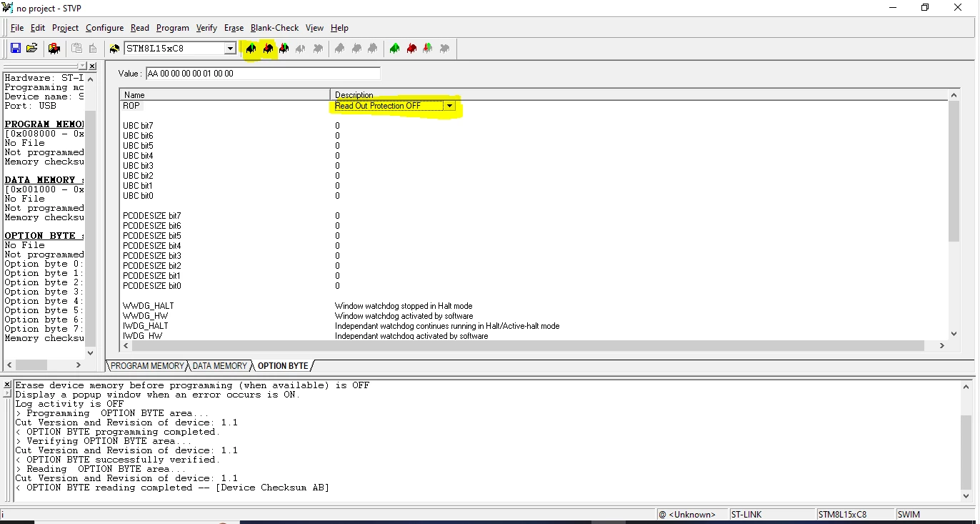Image resolution: width=980 pixels, height=524 pixels.
Task: Open the Verify menu
Action: 206,28
